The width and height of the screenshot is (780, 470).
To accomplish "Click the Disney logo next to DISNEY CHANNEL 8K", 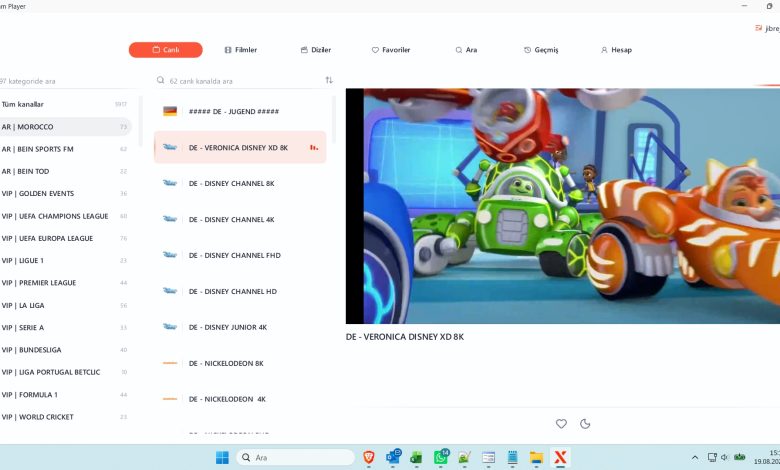I will (170, 183).
